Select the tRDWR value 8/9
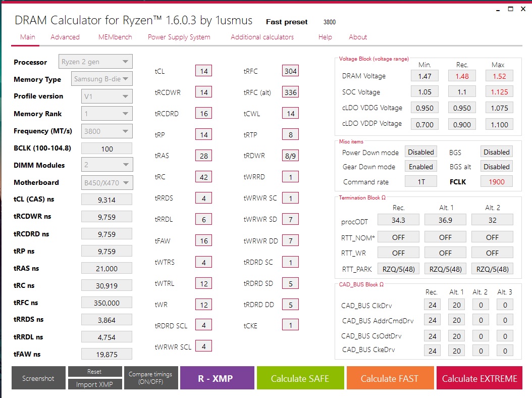The width and height of the screenshot is (532, 398). pos(290,156)
